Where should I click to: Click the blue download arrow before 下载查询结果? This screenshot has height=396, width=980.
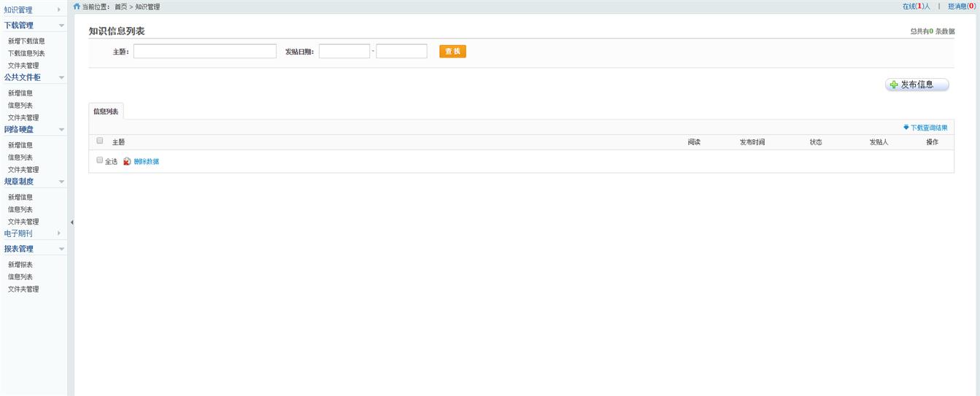pyautogui.click(x=906, y=127)
